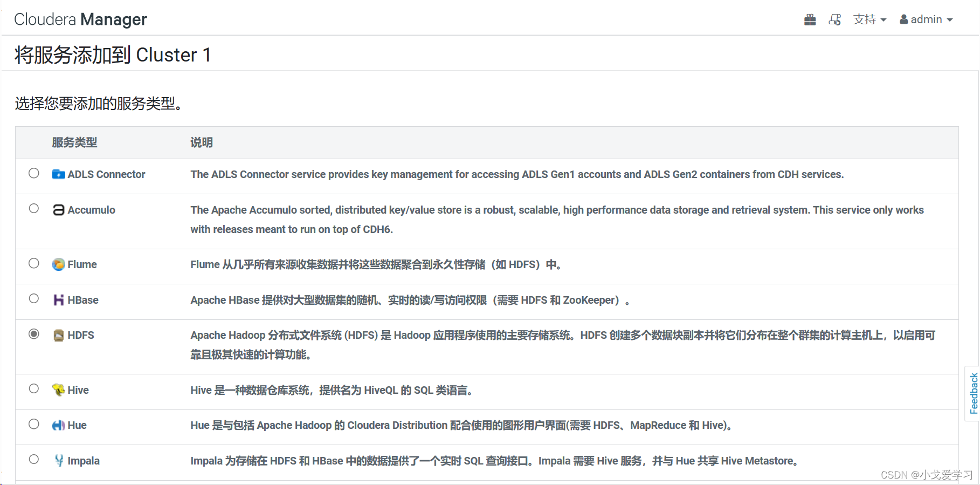
Task: Open the 支持 dropdown menu
Action: (869, 20)
